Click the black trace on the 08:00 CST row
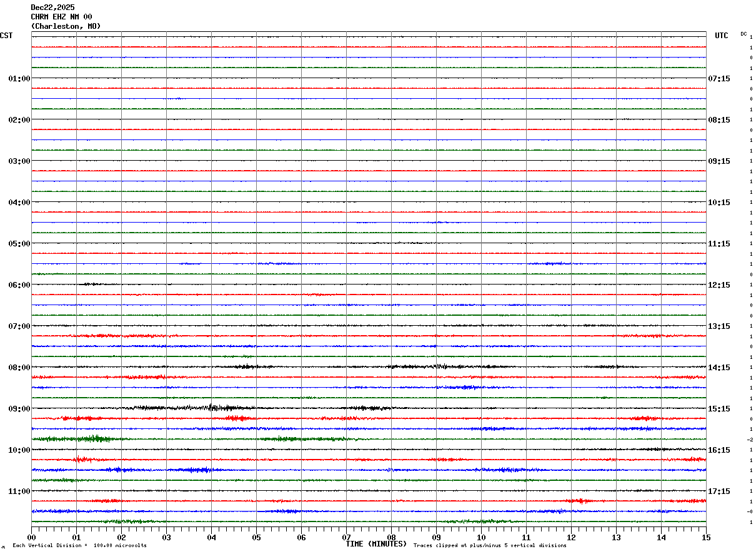This screenshot has height=554, width=756. [x=369, y=367]
